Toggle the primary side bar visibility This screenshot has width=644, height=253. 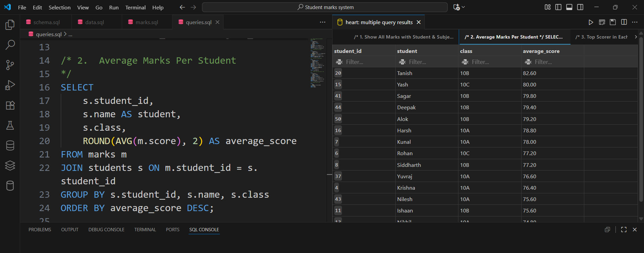pos(558,7)
